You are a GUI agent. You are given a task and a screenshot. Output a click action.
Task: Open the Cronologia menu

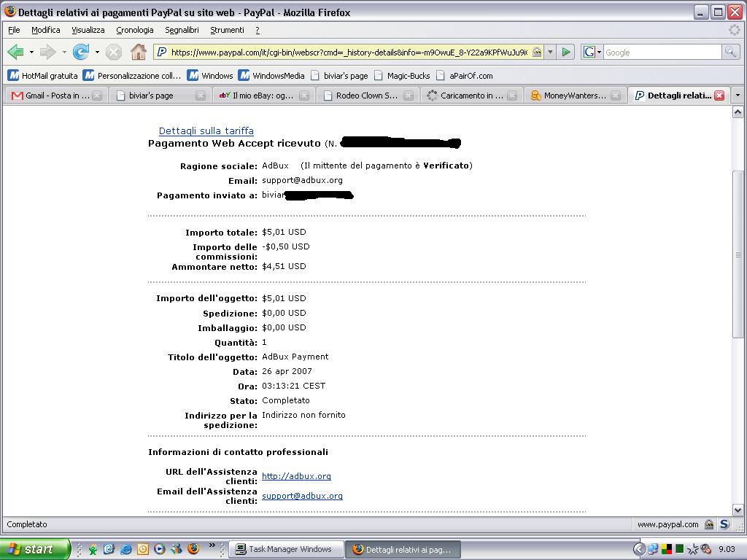click(x=135, y=30)
